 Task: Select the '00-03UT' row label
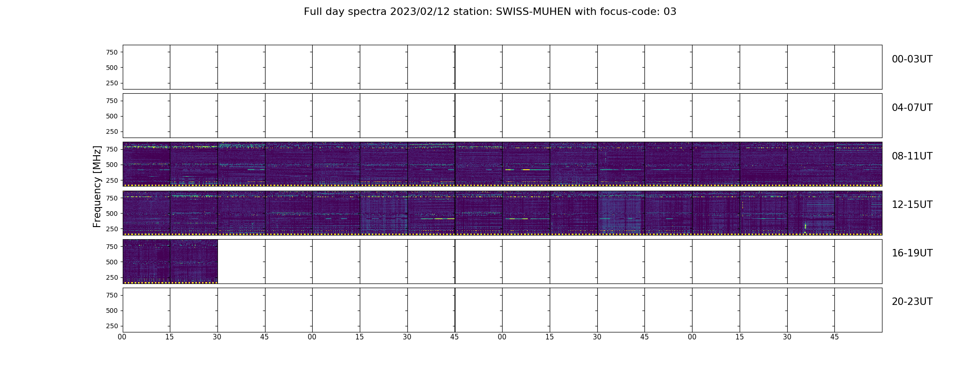click(912, 59)
